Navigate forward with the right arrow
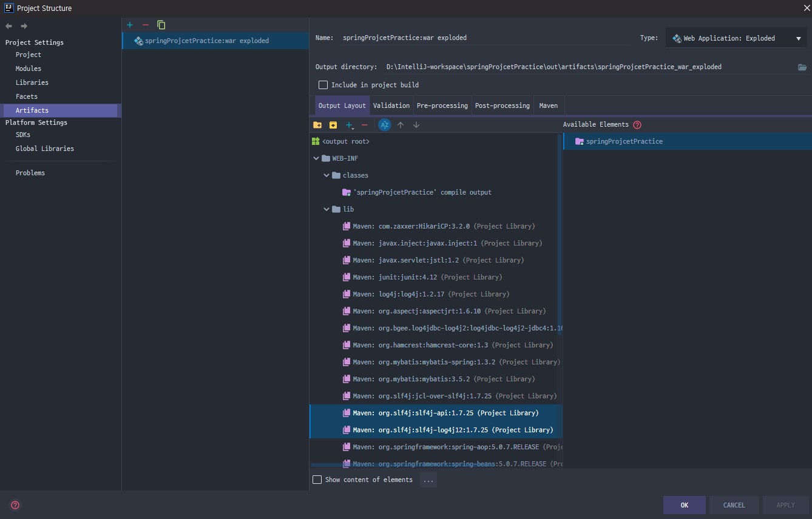812x519 pixels. (24, 26)
